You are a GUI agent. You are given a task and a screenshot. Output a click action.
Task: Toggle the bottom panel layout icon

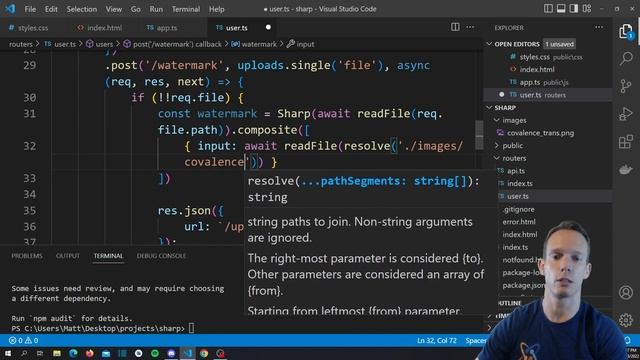(x=561, y=9)
